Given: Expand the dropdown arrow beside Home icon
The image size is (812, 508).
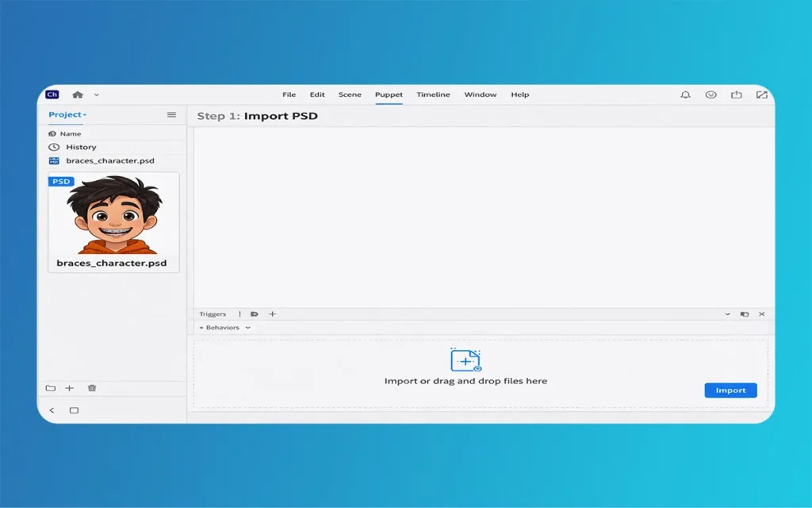Looking at the screenshot, I should [x=97, y=94].
